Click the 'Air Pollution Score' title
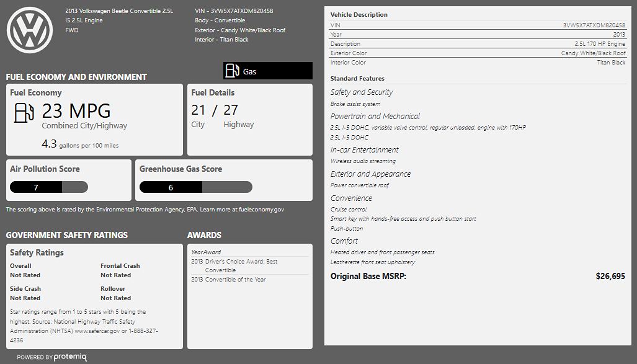The width and height of the screenshot is (637, 364). [45, 169]
